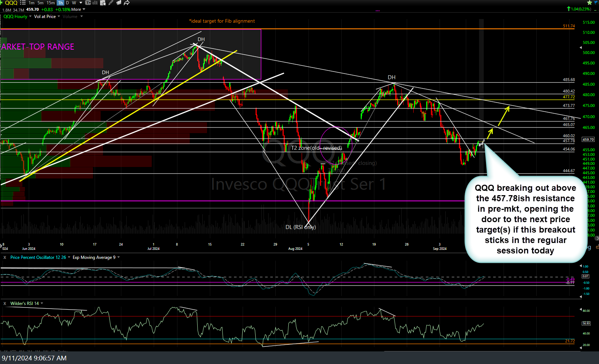This screenshot has height=364, width=599.
Task: Open the Wilder's RSI 14 settings dropdown
Action: pos(41,304)
